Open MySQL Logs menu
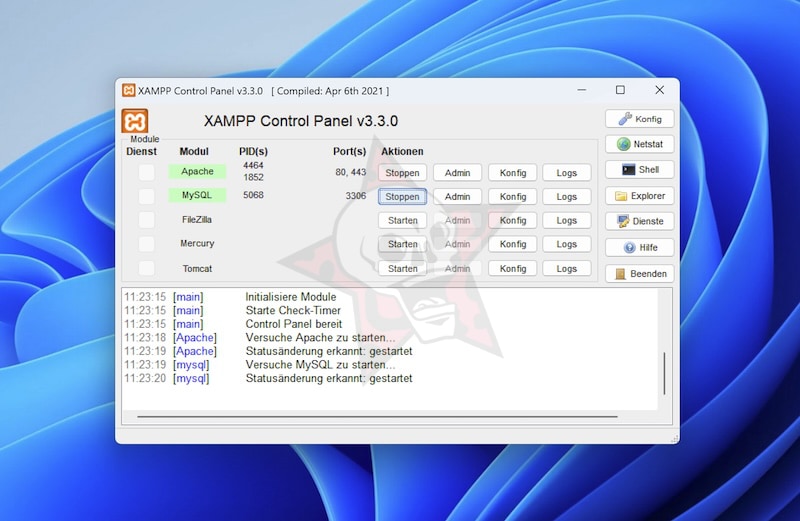 pyautogui.click(x=566, y=196)
